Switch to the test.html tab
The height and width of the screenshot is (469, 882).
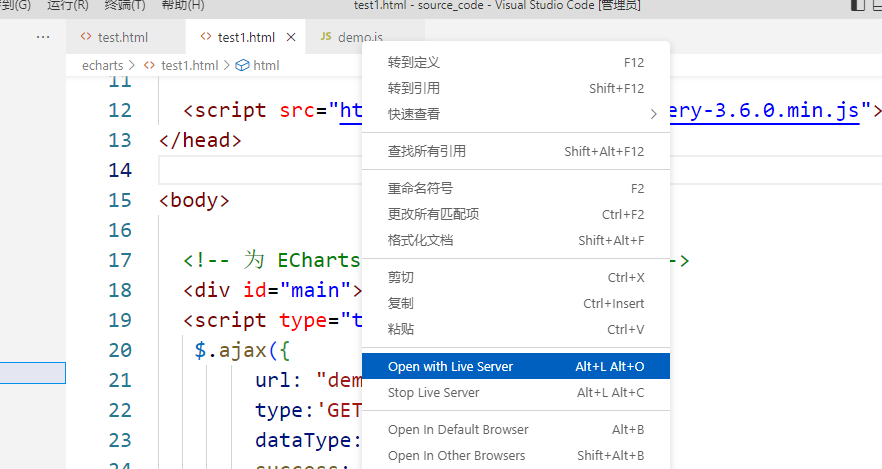pos(123,37)
